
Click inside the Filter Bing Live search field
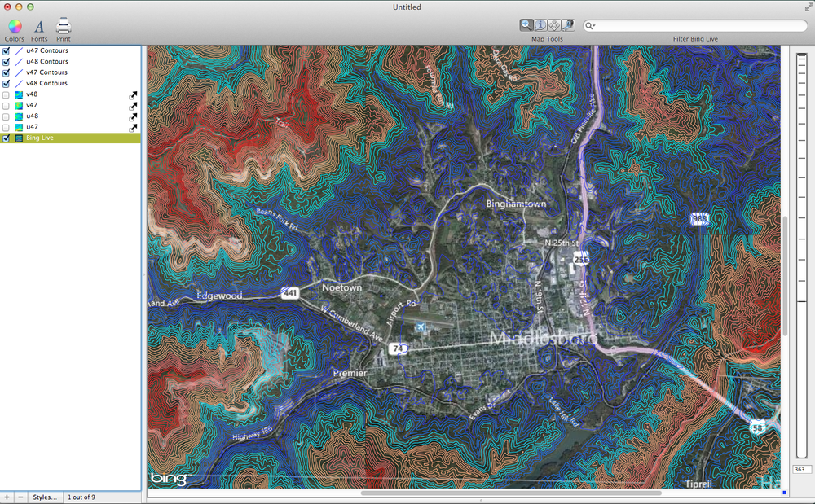[693, 25]
